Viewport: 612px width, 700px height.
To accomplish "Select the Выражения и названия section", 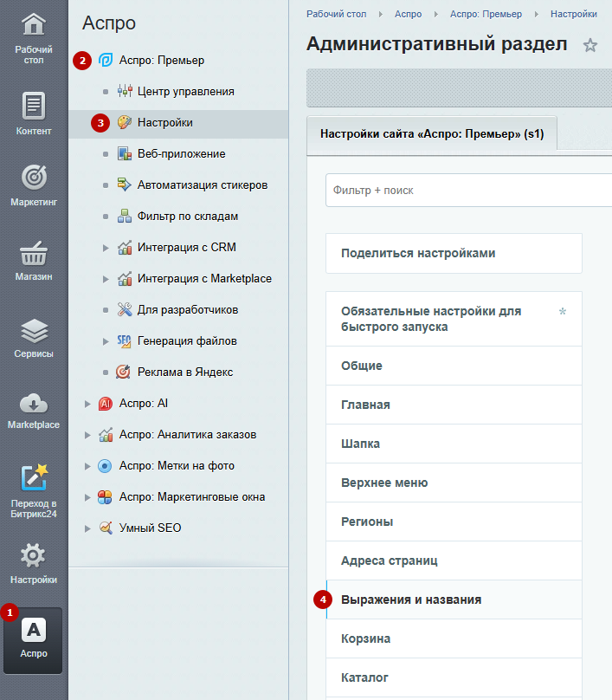I will [x=454, y=600].
